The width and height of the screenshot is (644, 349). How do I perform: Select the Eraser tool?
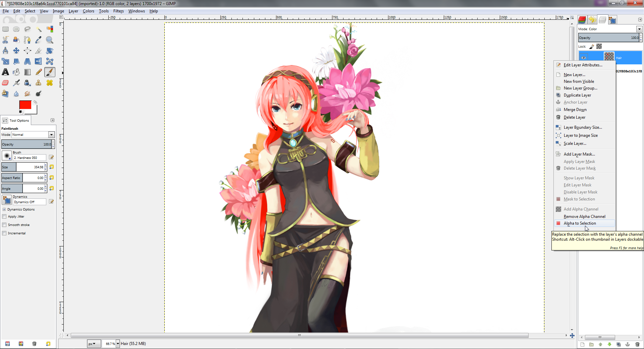pyautogui.click(x=5, y=83)
